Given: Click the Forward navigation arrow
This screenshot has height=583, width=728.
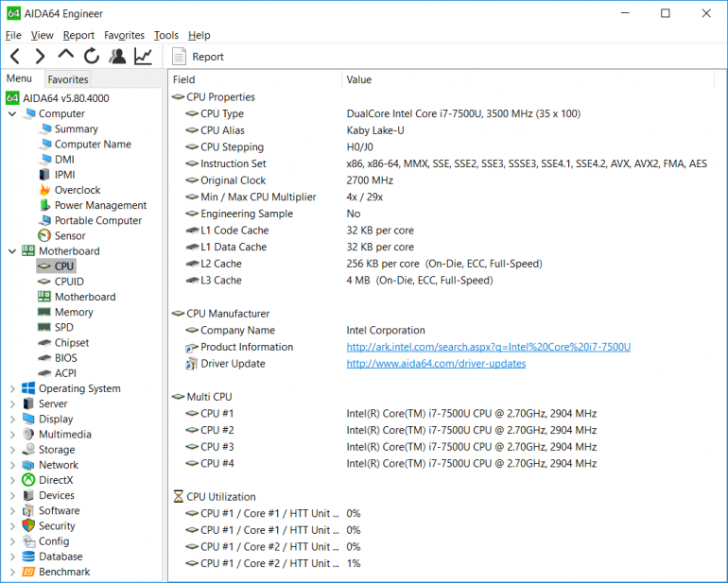Looking at the screenshot, I should click(x=40, y=57).
